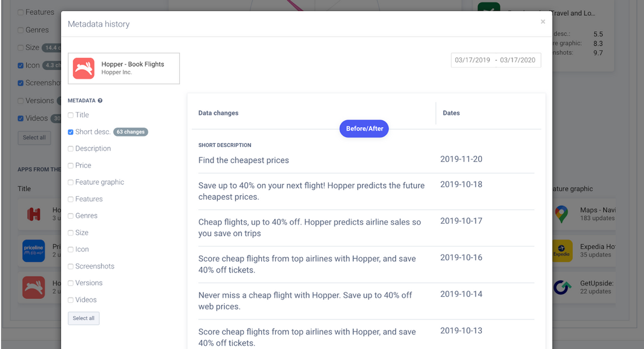Click background Select all button behind modal
The height and width of the screenshot is (349, 644).
pos(34,137)
